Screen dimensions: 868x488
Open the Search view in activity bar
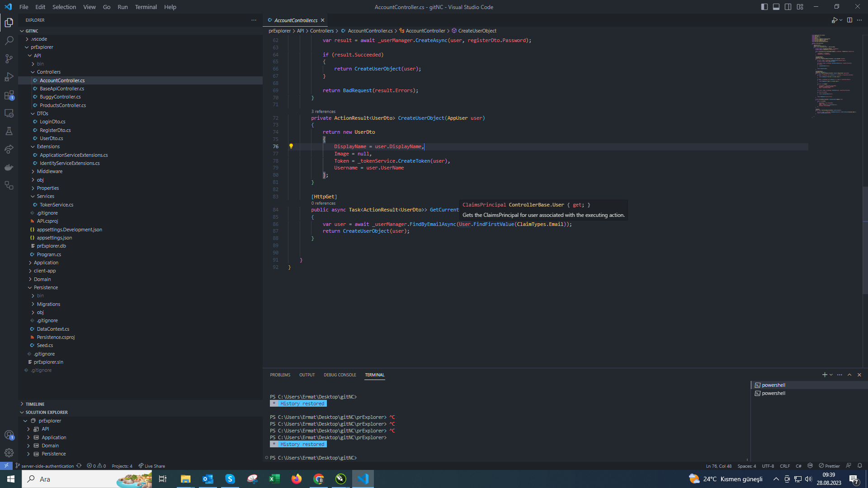pyautogui.click(x=9, y=41)
